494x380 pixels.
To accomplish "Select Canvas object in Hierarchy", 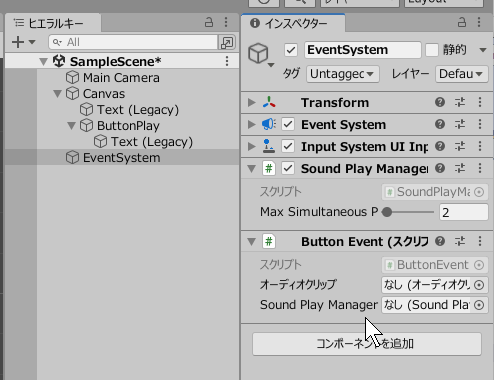I will click(104, 94).
